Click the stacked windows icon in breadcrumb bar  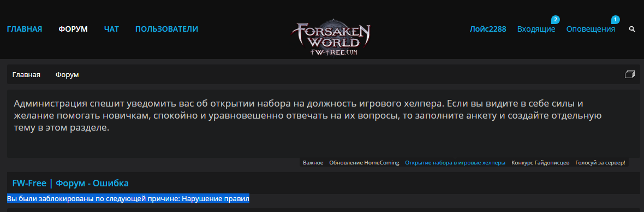(630, 74)
